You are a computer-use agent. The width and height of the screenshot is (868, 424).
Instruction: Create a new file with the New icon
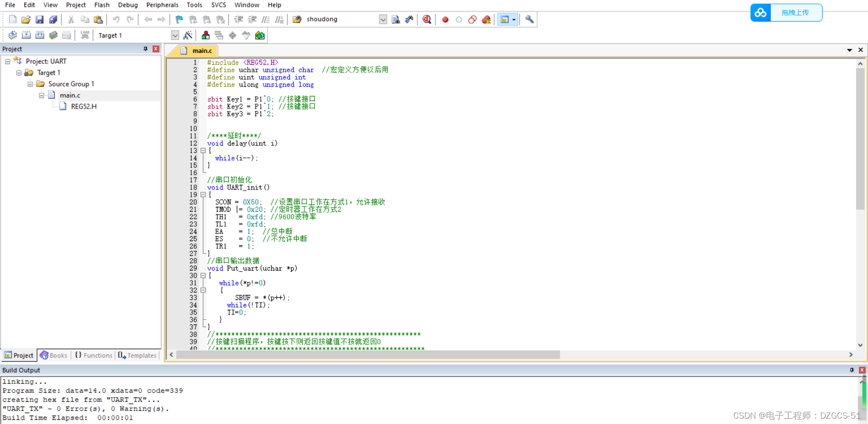coord(13,19)
